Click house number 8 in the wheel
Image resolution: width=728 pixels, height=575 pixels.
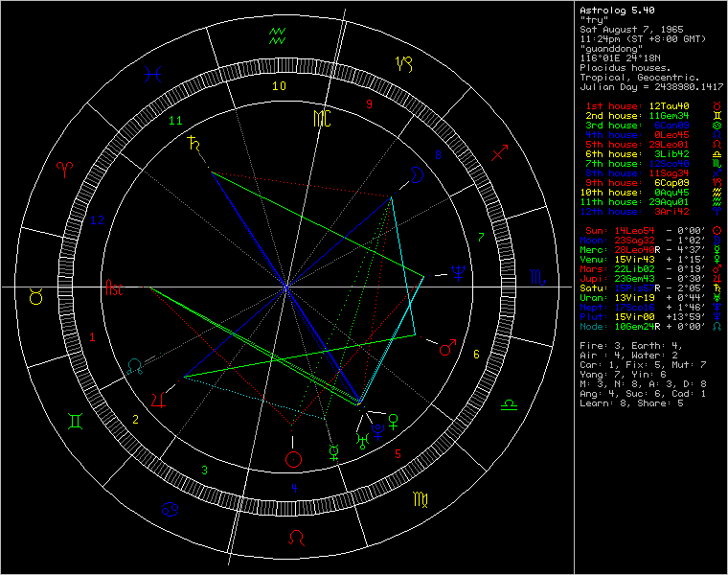point(438,155)
